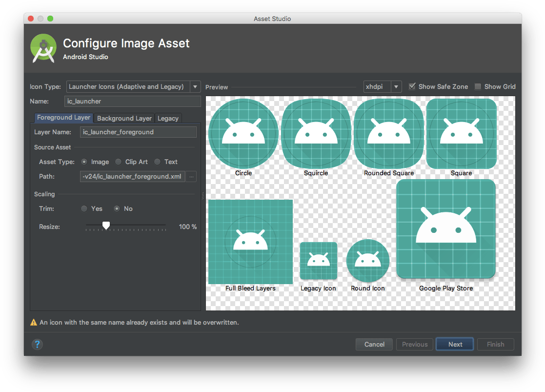Set Trim to Yes
Viewport: 545px width, 392px height.
84,209
